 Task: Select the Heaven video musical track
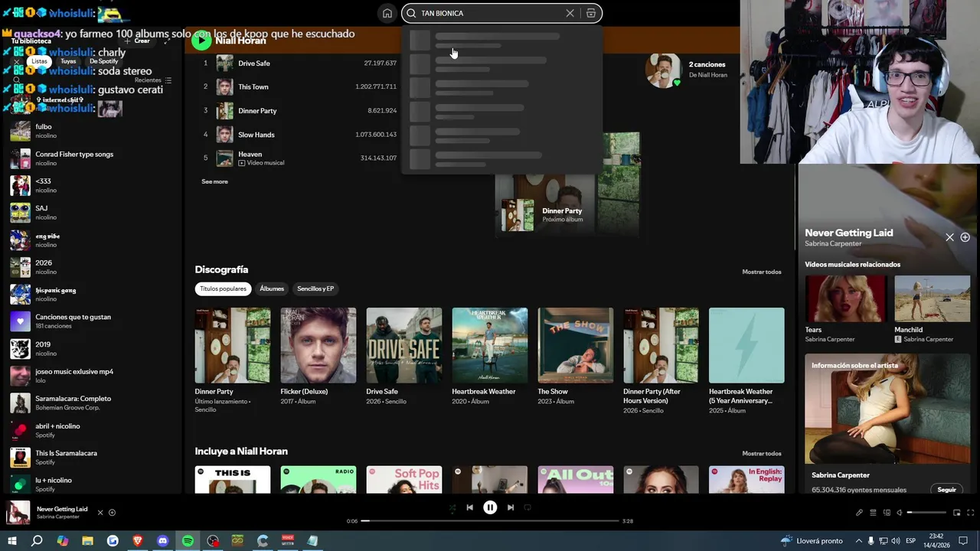300,158
